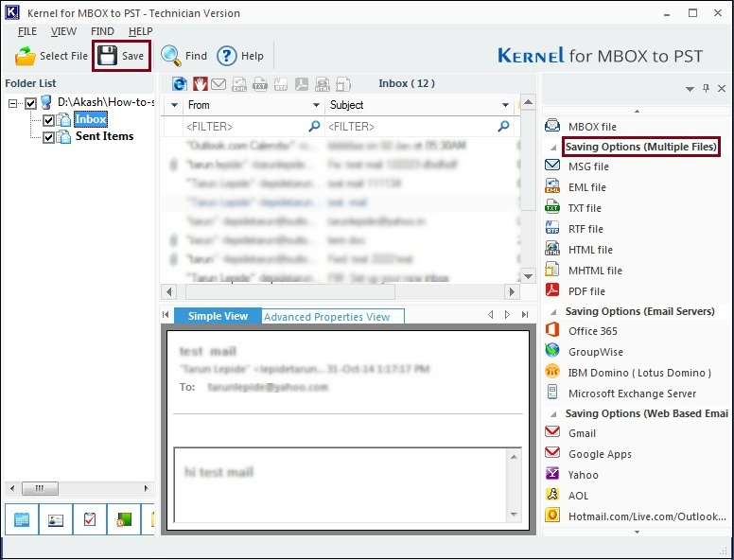
Task: Uncheck the Inbox folder checkbox
Action: (48, 120)
